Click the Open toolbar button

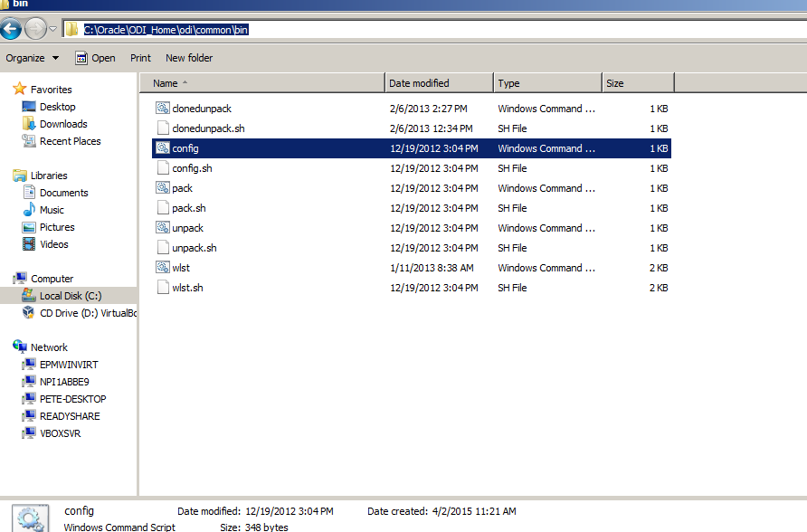pos(95,58)
